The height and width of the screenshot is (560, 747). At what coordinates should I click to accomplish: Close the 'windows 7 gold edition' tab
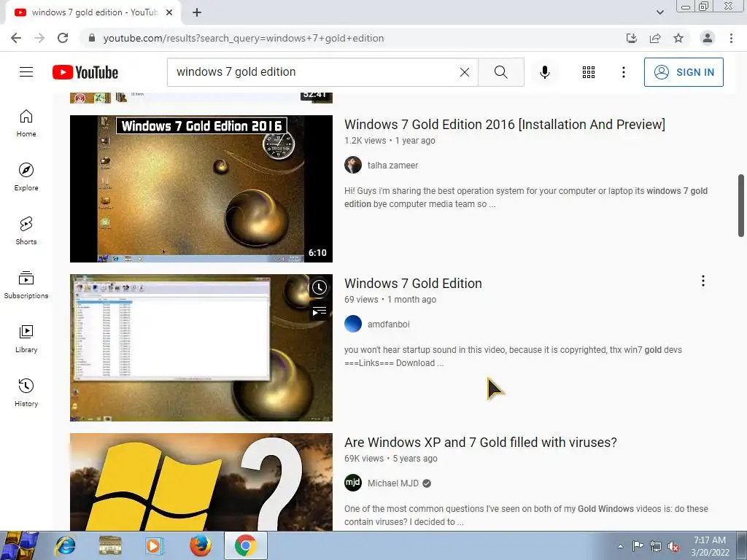click(169, 12)
